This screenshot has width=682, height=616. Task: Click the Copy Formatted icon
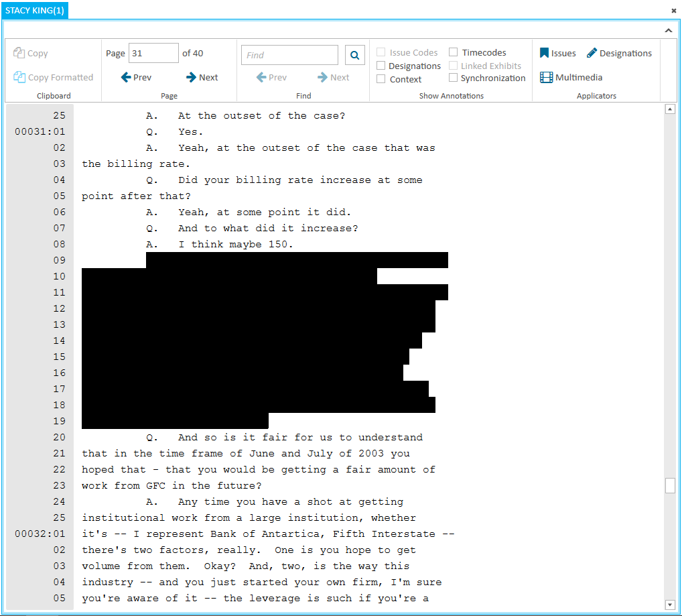click(x=19, y=77)
